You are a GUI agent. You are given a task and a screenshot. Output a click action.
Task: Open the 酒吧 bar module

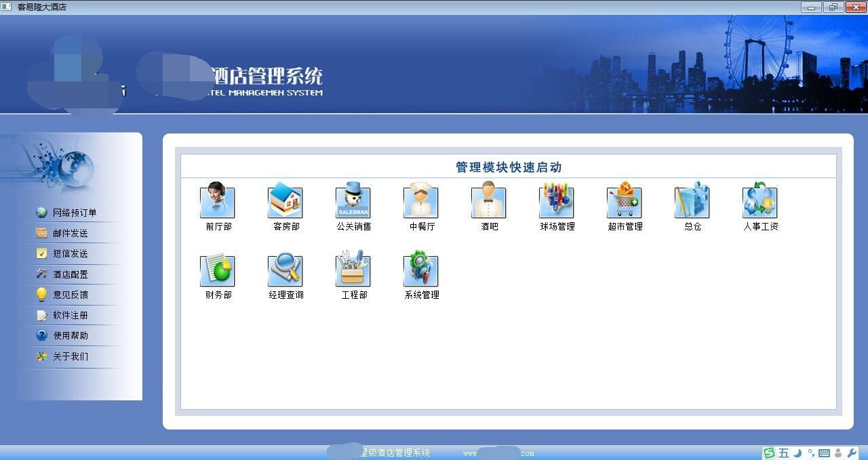tap(488, 203)
